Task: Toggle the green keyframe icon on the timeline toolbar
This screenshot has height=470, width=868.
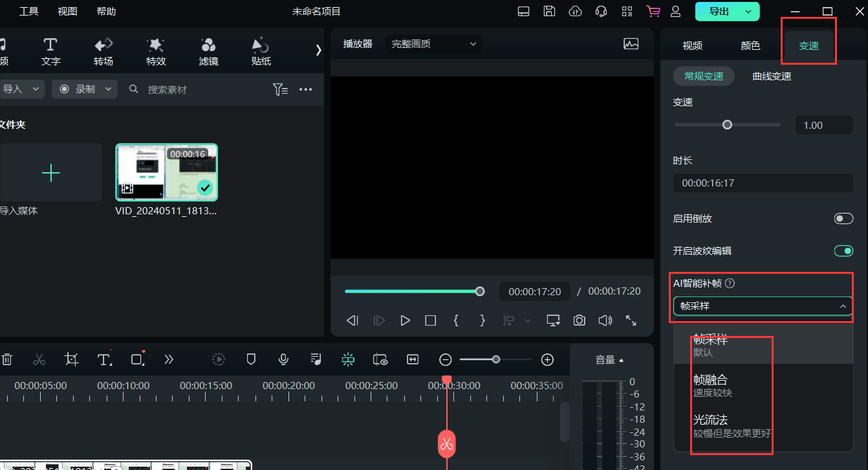Action: 348,359
